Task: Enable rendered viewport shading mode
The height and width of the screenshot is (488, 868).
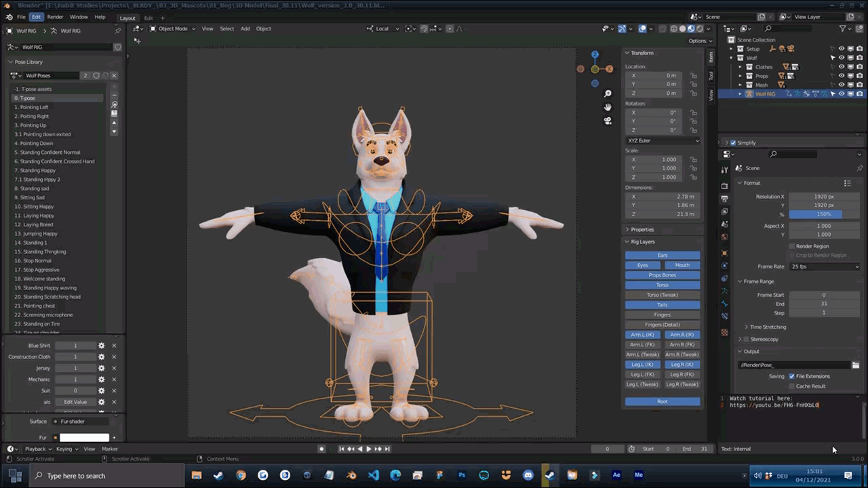Action: [x=700, y=28]
